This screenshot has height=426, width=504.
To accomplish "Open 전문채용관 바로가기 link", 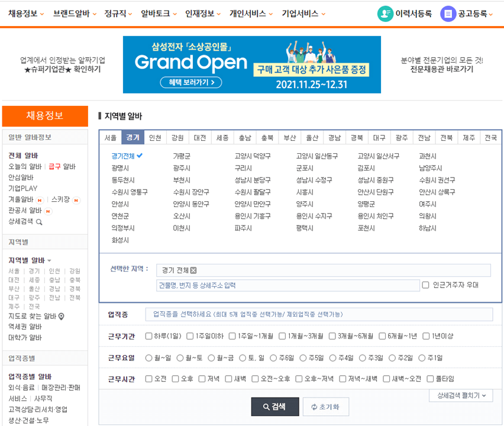I will (x=442, y=69).
